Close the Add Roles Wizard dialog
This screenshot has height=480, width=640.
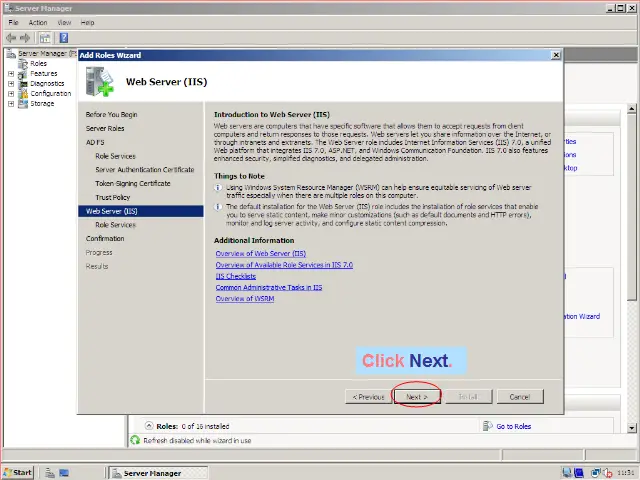click(x=556, y=55)
